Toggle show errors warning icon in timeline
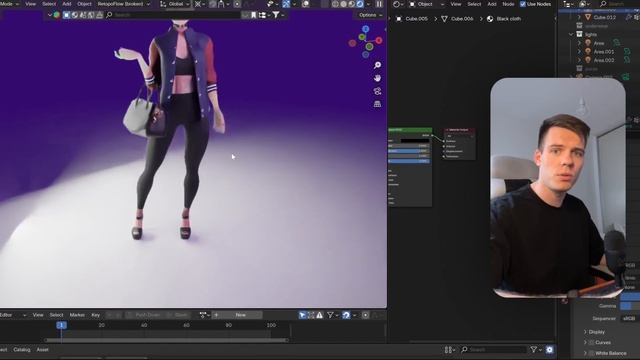640x360 pixels. (x=320, y=315)
